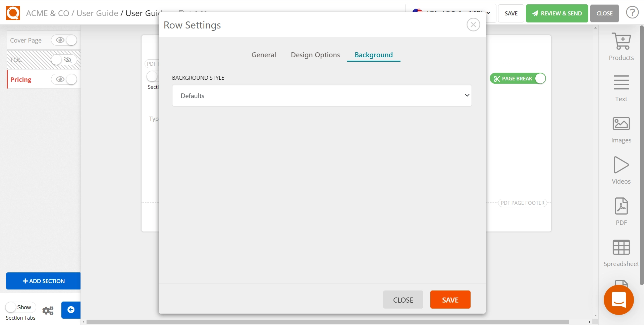Open the section settings gear icon

(48, 310)
